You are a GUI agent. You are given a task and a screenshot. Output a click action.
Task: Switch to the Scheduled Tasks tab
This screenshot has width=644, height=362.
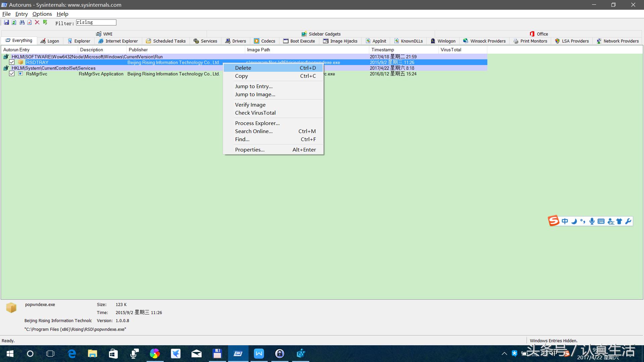coord(166,41)
